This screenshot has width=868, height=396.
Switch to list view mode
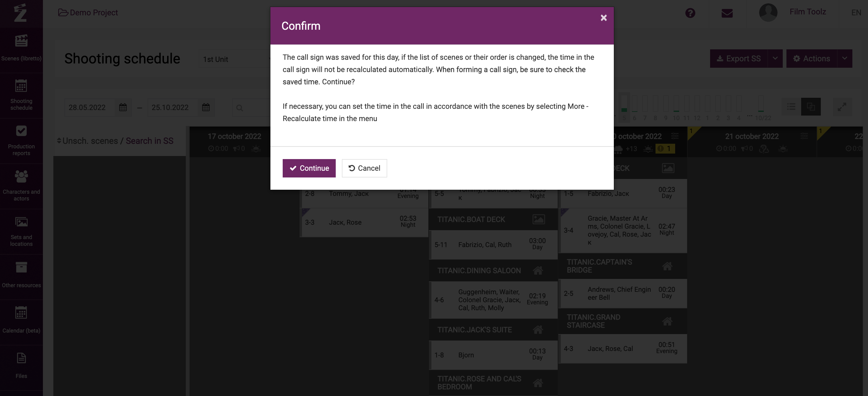[791, 107]
